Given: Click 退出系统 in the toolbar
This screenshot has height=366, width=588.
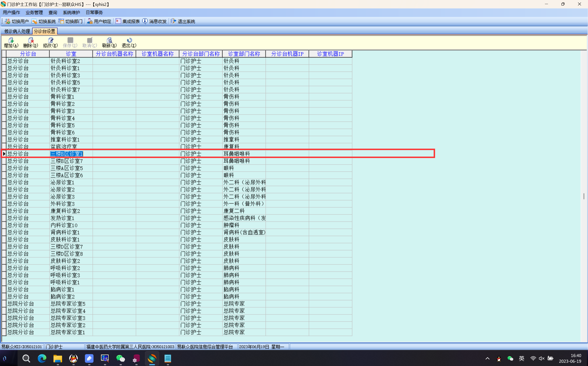Looking at the screenshot, I should tap(183, 22).
